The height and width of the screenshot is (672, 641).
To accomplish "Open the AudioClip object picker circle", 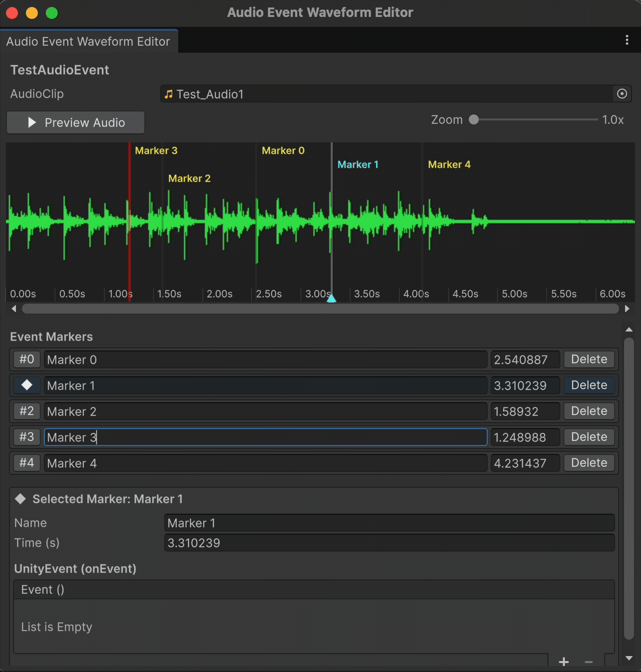I will [x=622, y=94].
